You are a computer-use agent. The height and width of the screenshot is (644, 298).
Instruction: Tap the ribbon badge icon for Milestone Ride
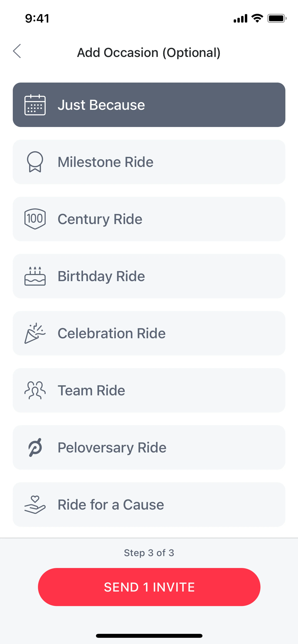(x=35, y=162)
